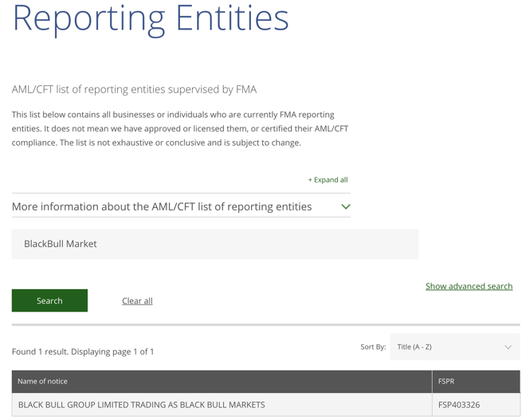Click the Found 1 result status text
Viewport: 526px width, 420px height.
coord(83,351)
